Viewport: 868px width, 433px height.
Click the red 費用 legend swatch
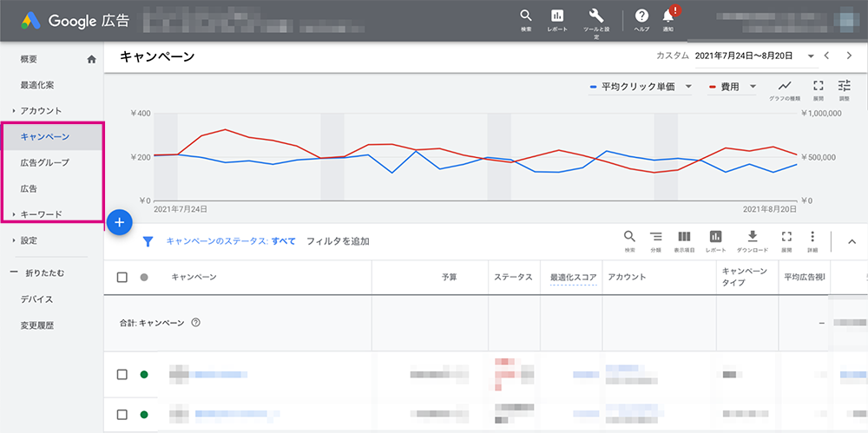click(713, 88)
